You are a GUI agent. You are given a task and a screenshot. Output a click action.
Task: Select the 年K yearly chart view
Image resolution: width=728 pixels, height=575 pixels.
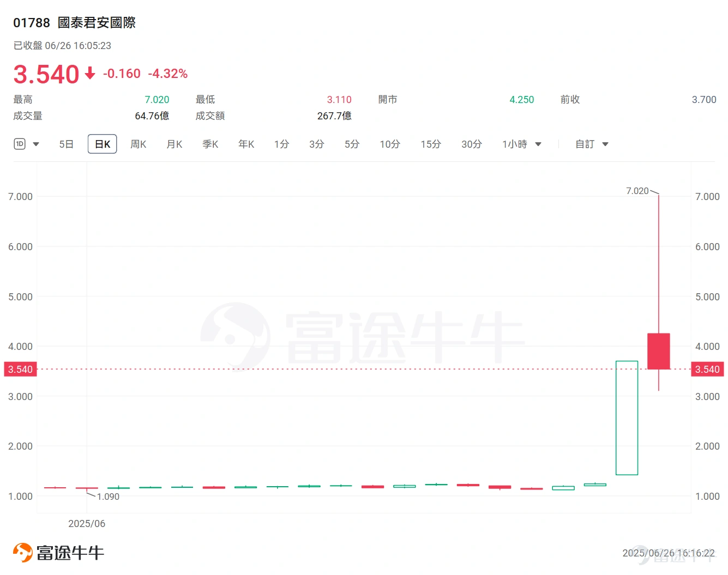(246, 144)
